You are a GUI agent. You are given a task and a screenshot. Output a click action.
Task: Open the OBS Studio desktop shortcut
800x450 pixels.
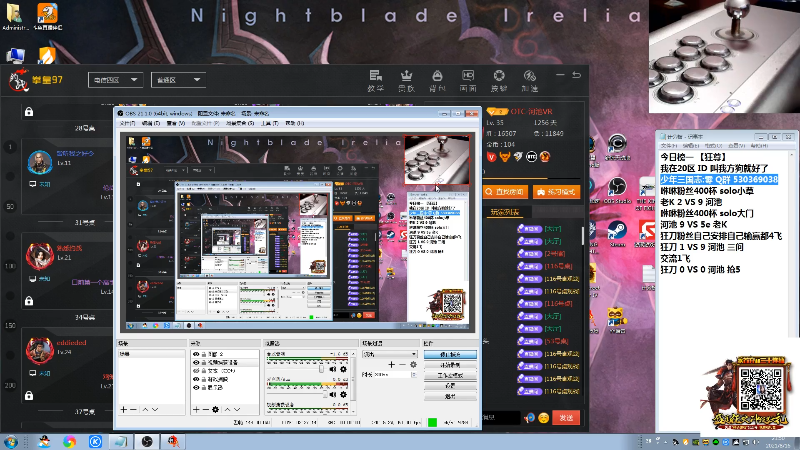pyautogui.click(x=617, y=190)
